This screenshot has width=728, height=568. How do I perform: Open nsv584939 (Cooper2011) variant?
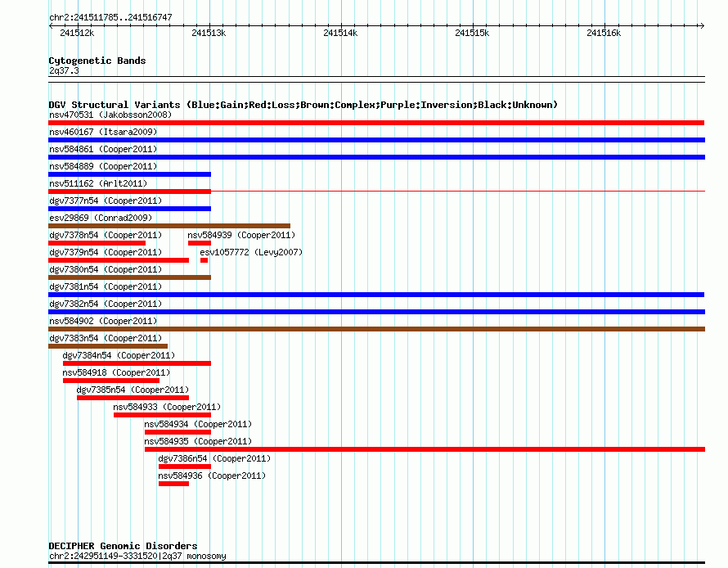(241, 235)
